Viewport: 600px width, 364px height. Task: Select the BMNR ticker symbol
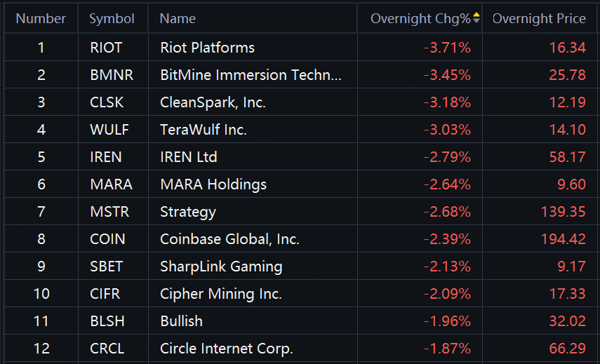112,75
